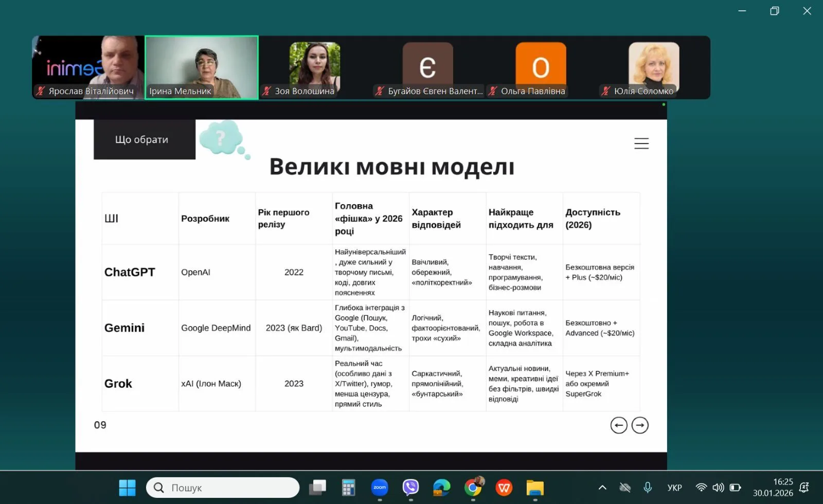823x504 pixels.
Task: Click the slide number 09
Action: [100, 425]
